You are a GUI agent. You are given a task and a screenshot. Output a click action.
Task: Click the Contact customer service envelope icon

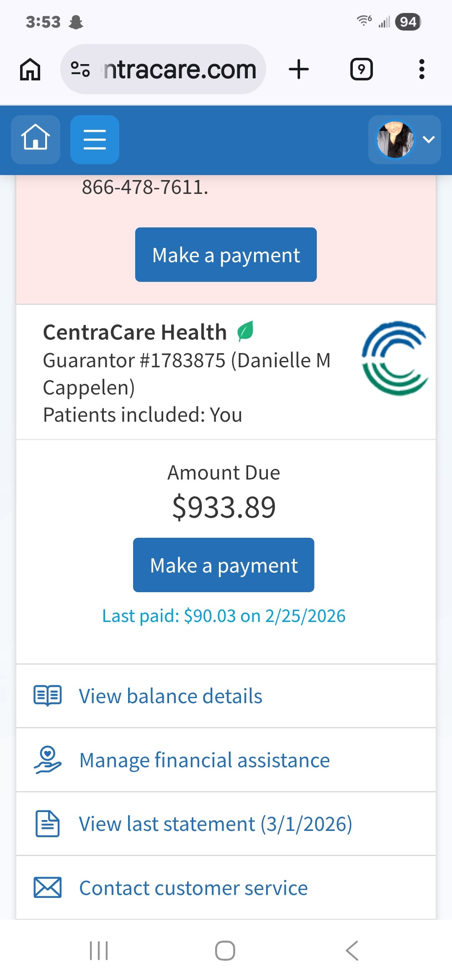tap(48, 887)
